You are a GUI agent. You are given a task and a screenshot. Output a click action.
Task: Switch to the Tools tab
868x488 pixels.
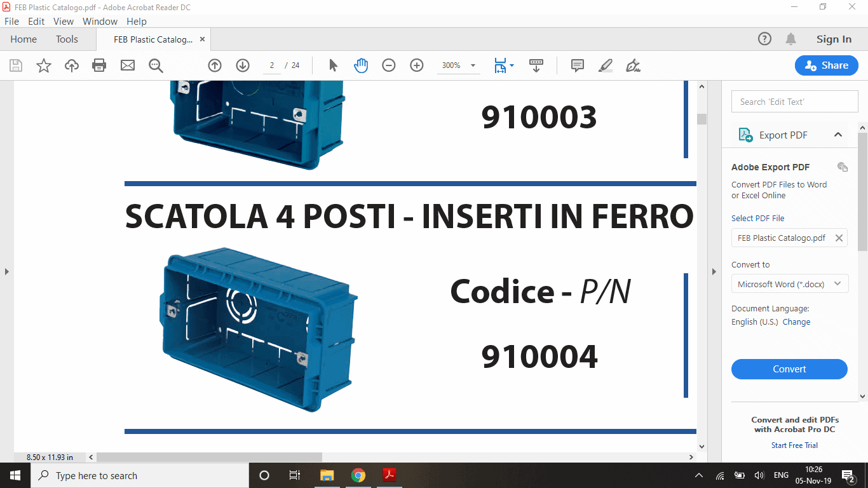67,39
